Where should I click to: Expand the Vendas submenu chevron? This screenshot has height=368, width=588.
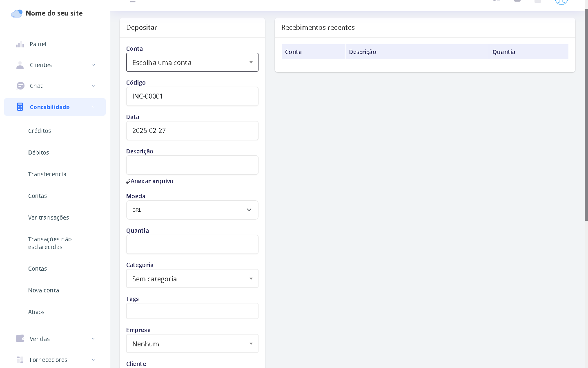point(93,339)
